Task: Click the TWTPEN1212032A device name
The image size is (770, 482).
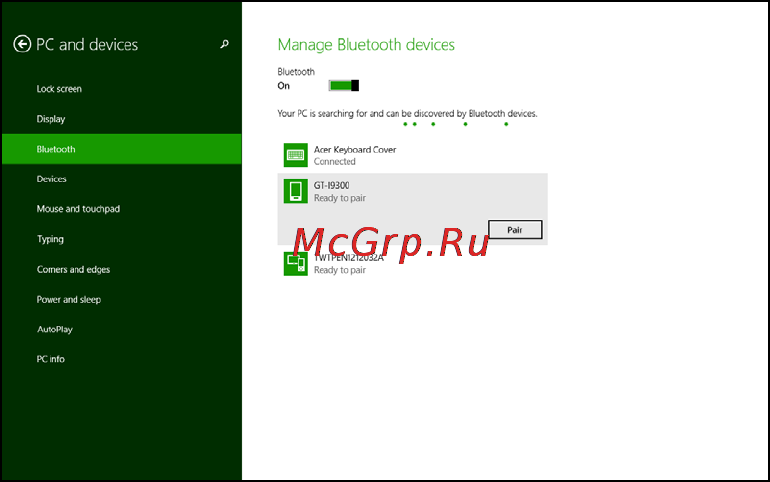Action: [x=349, y=258]
